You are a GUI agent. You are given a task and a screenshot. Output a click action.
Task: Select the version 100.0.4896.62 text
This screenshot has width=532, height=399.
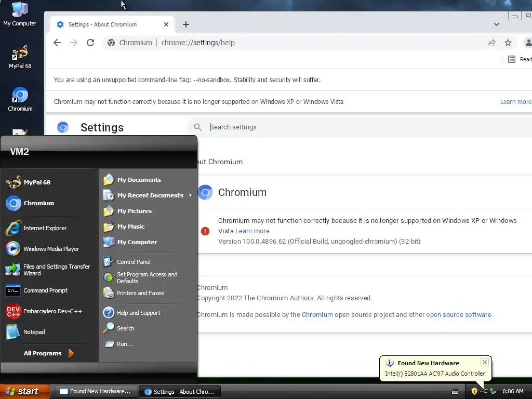coord(319,241)
